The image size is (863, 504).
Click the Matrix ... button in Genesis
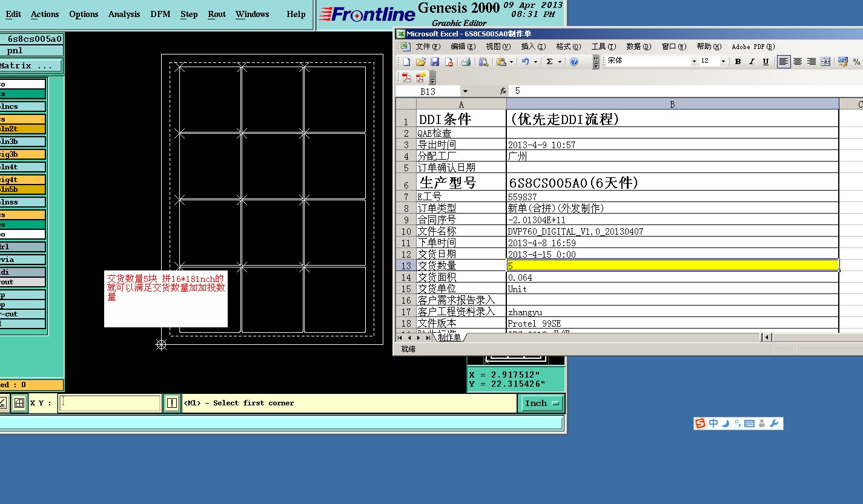tap(30, 65)
